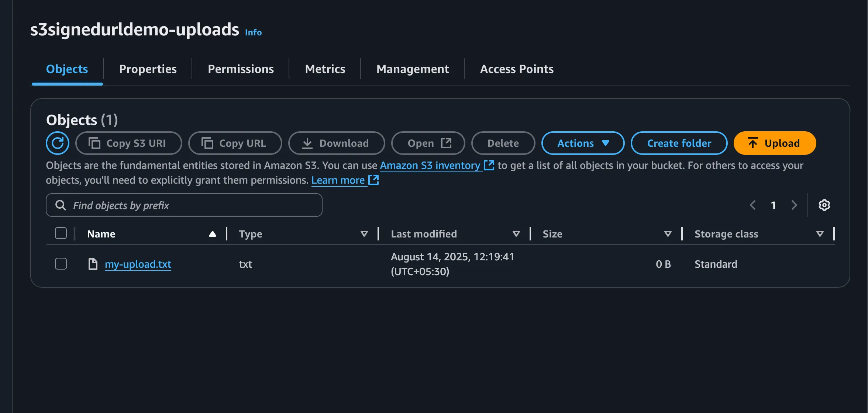This screenshot has height=413, width=868.
Task: Sort by Type column arrow
Action: point(364,234)
